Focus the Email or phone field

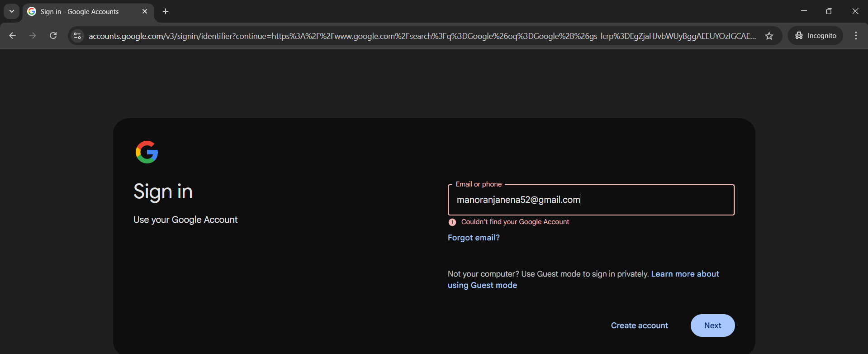pyautogui.click(x=591, y=200)
